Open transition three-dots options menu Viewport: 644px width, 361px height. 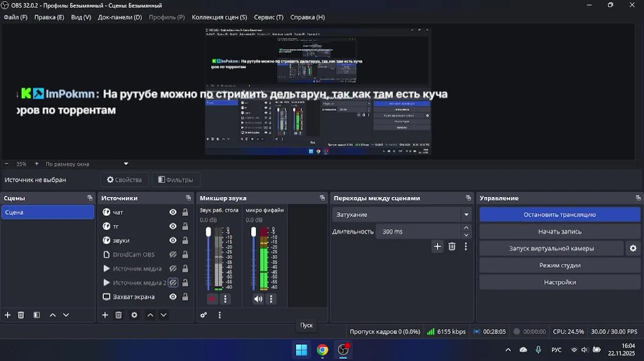[465, 246]
